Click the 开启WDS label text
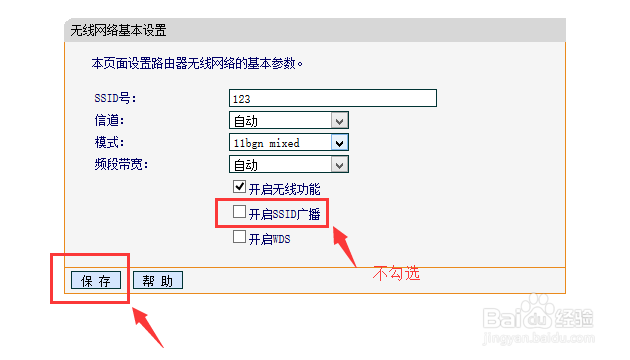The width and height of the screenshot is (630, 360). click(270, 239)
